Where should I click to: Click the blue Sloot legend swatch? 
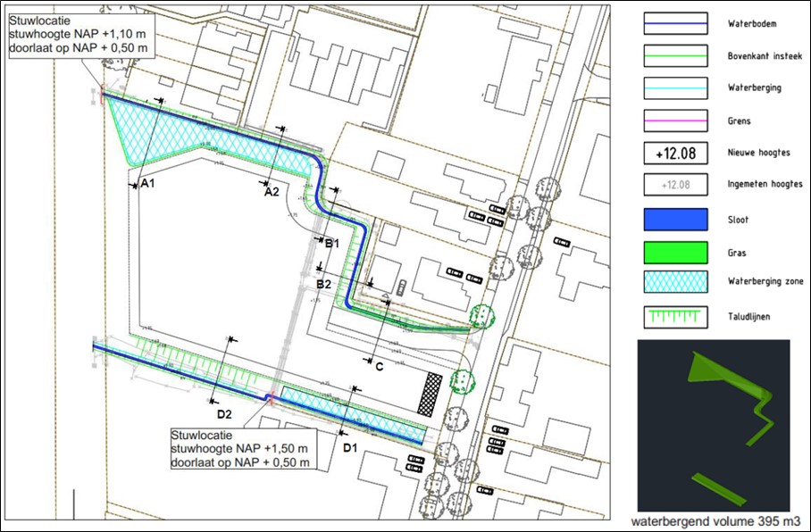click(675, 220)
